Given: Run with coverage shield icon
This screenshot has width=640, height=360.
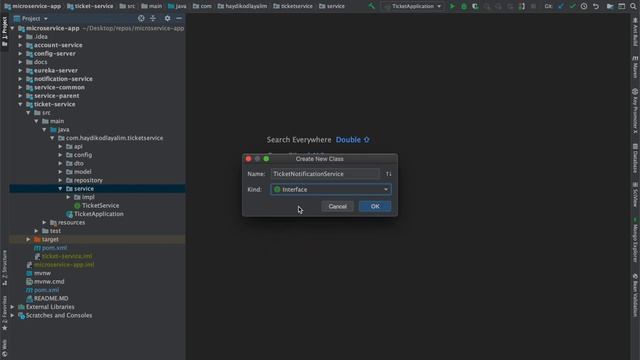Looking at the screenshot, I should [x=475, y=6].
